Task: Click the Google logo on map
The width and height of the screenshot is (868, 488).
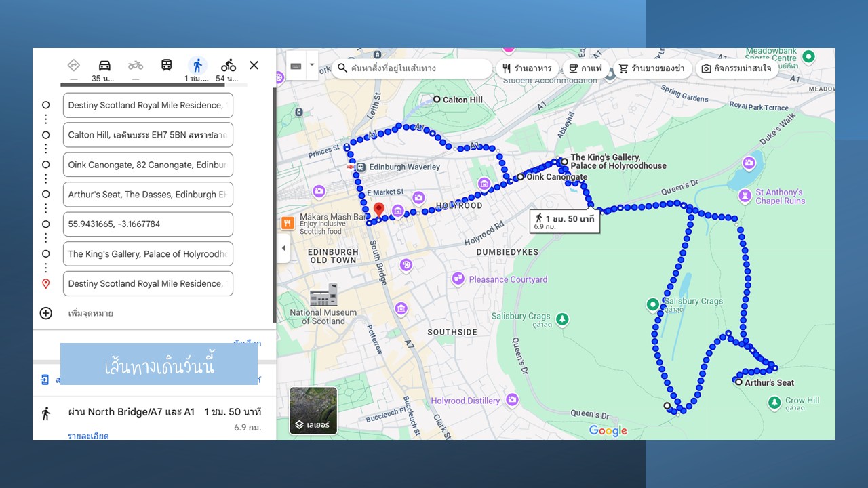Action: coord(608,431)
